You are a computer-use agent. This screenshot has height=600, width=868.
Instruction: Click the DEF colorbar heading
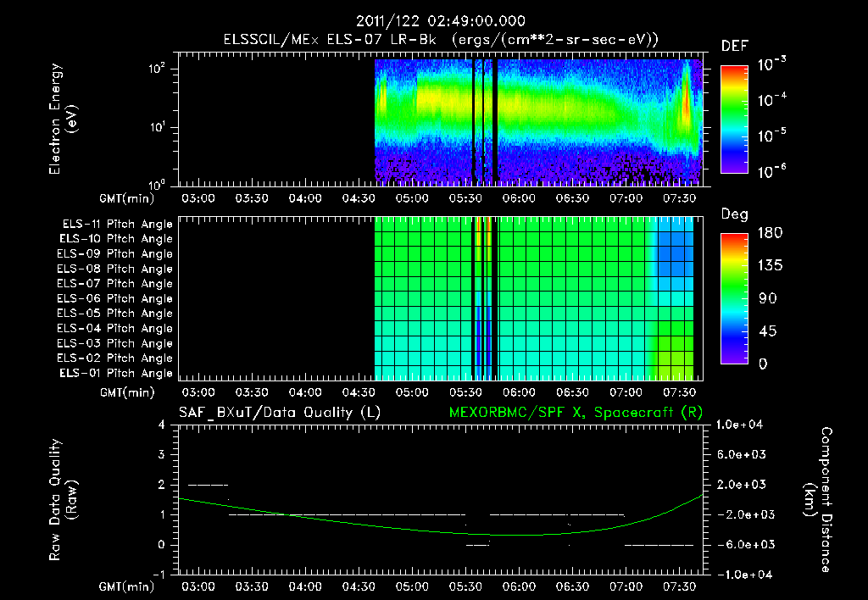pos(735,46)
